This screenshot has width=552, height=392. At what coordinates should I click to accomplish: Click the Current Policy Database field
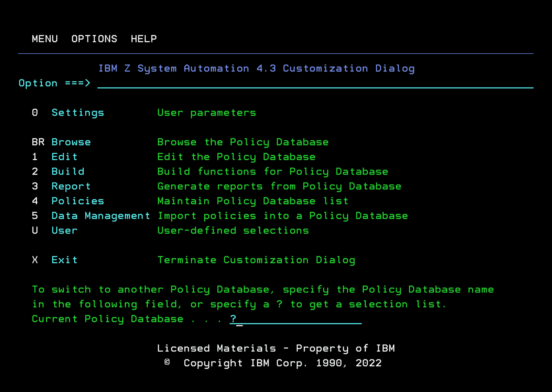pyautogui.click(x=296, y=319)
